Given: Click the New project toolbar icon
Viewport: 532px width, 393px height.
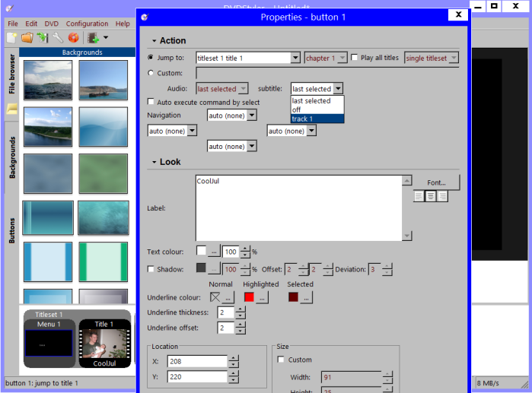Looking at the screenshot, I should (11, 37).
